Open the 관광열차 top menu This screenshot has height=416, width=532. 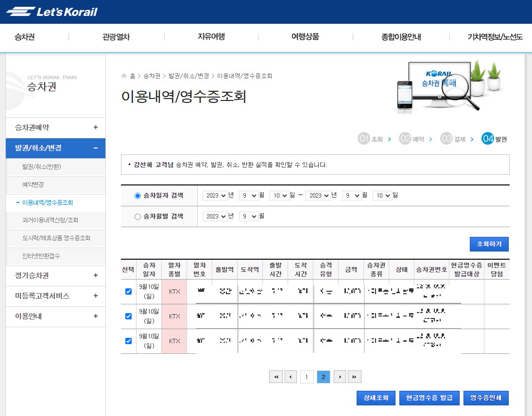pos(116,36)
